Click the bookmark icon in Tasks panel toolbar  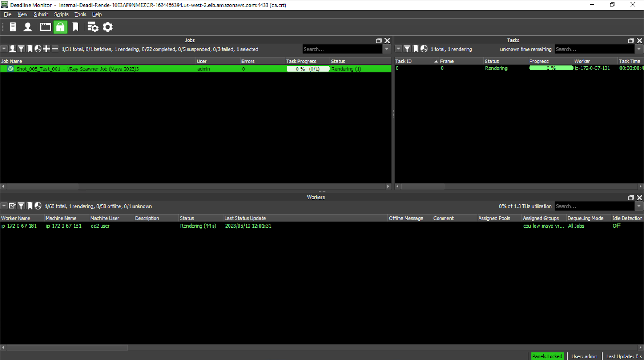coord(416,49)
